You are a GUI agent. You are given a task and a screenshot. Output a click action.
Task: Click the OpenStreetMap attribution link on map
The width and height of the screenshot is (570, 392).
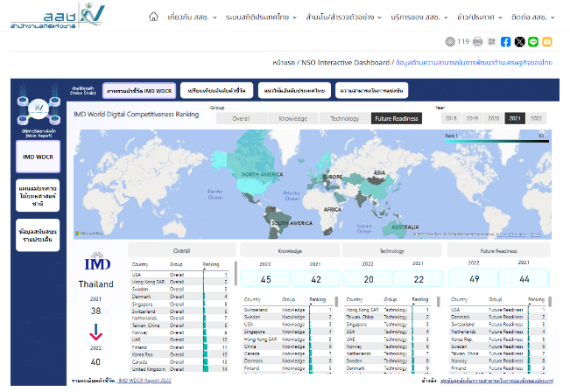point(512,234)
